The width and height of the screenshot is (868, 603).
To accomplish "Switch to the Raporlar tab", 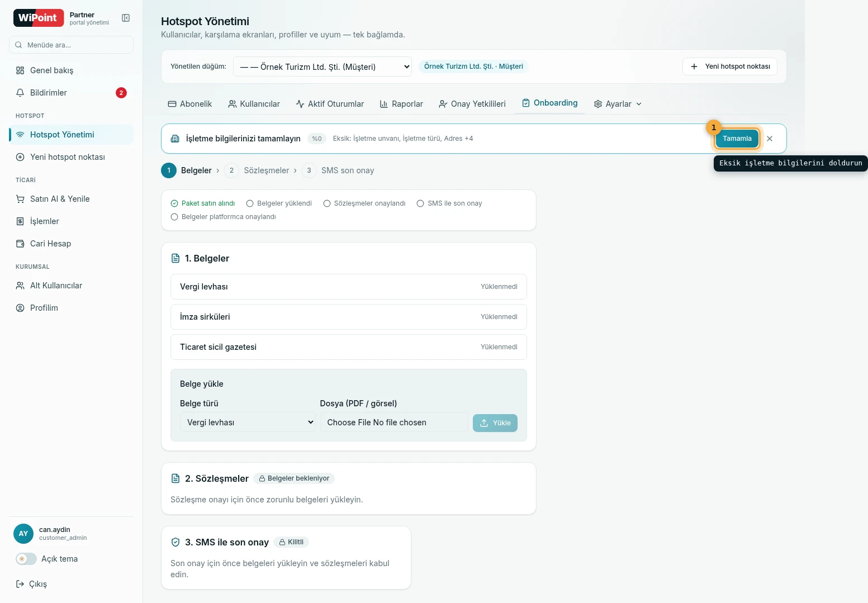I will 401,104.
